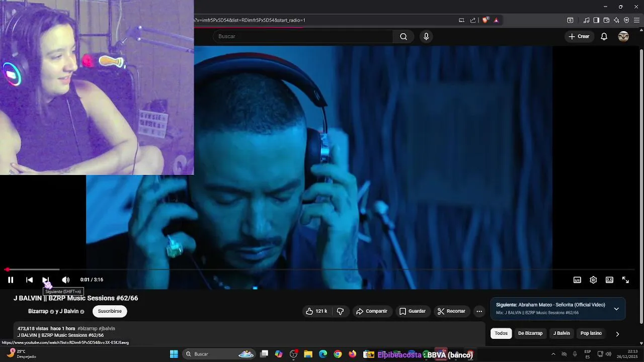644x362 pixels.
Task: Click the tray microphone icon
Action: point(575,354)
